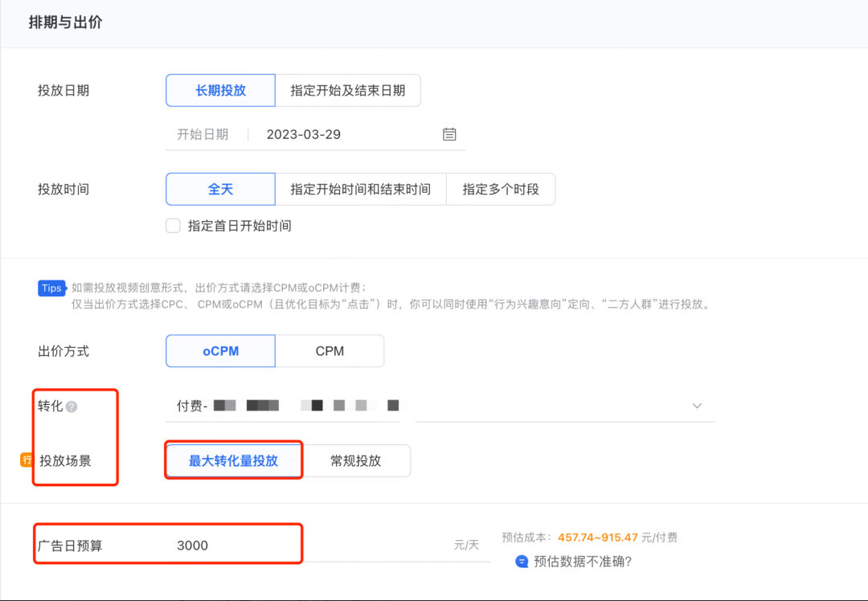This screenshot has height=601, width=868.
Task: Select 长期投放 for the delivery date
Action: pos(220,90)
